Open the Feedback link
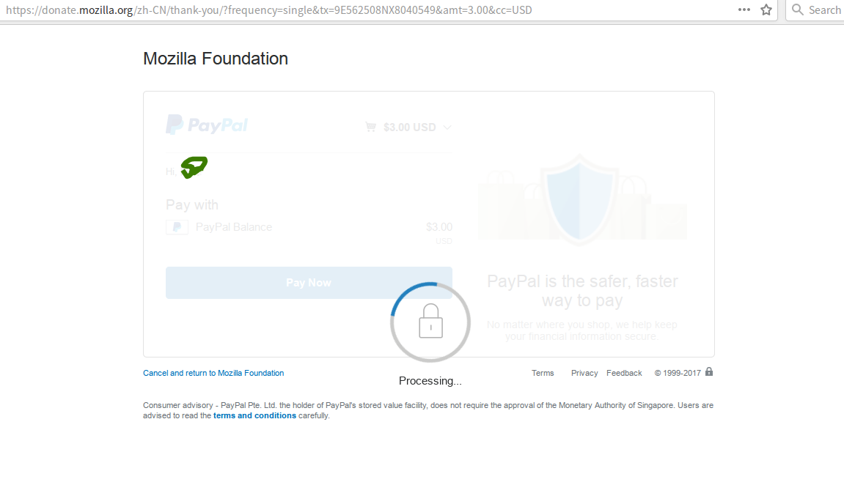 click(x=625, y=373)
